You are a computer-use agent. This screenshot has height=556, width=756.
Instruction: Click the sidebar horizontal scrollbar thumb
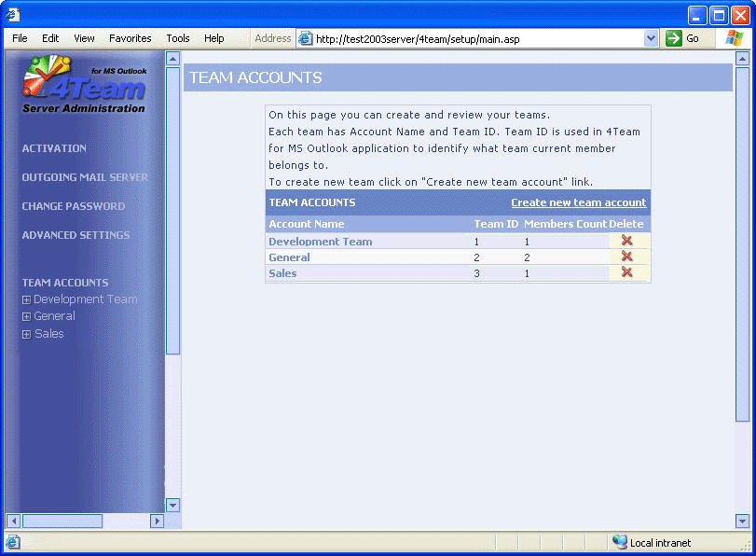62,521
